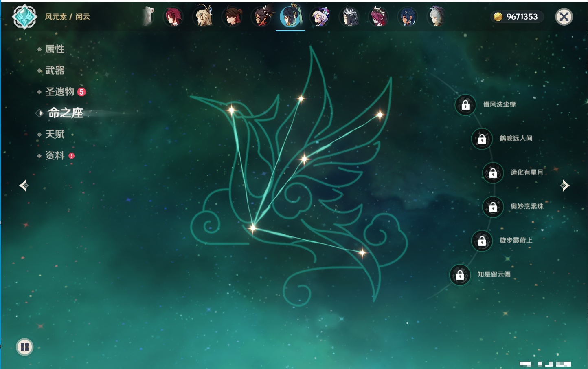Click the star on the crane's head
The height and width of the screenshot is (369, 588).
[231, 110]
